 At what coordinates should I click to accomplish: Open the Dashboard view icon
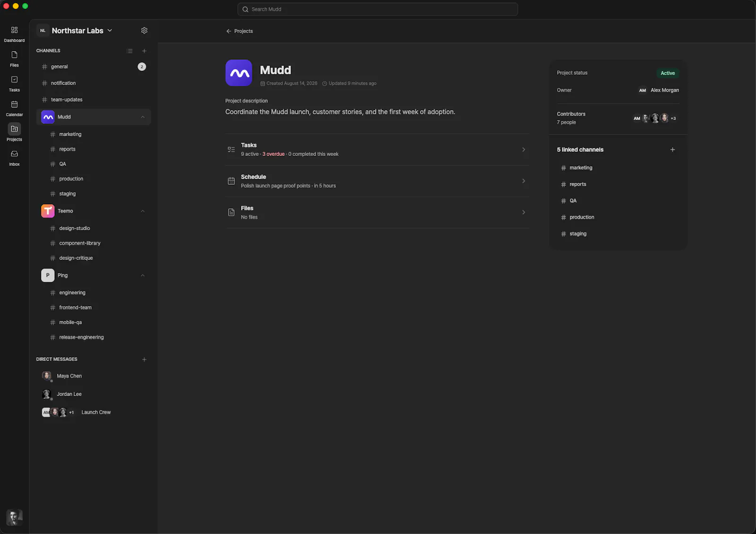click(14, 30)
